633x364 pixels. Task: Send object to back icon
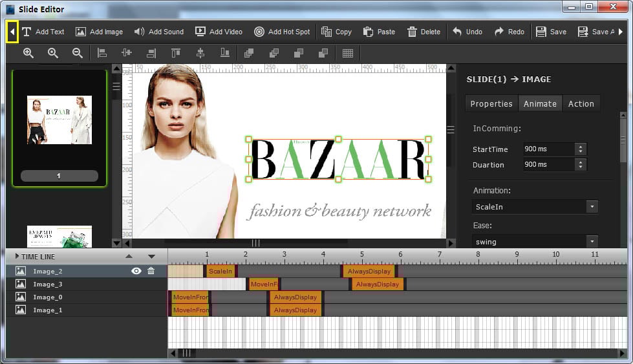323,53
